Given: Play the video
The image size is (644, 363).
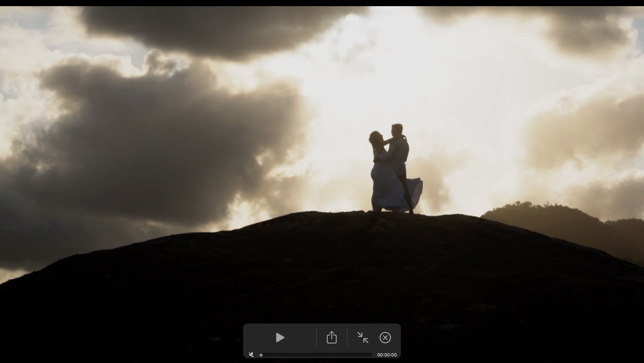Looking at the screenshot, I should (280, 338).
